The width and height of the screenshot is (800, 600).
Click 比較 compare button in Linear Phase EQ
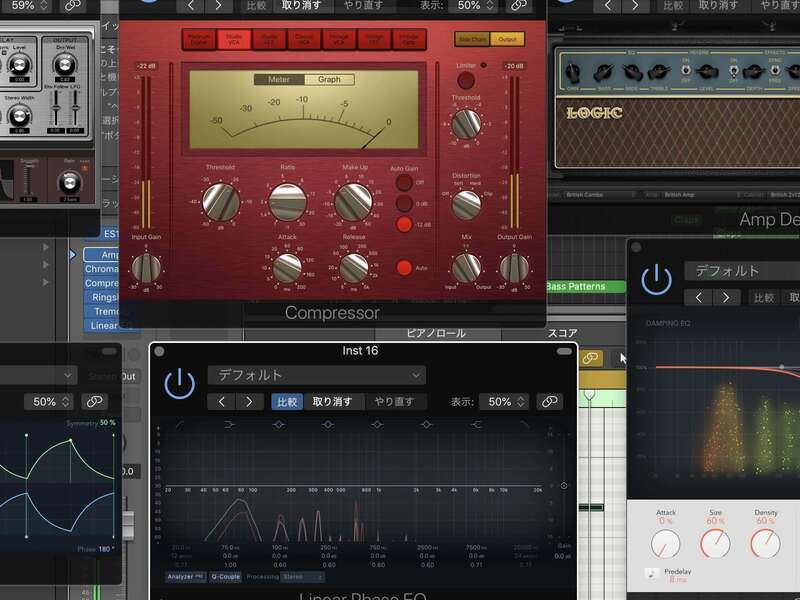coord(286,401)
